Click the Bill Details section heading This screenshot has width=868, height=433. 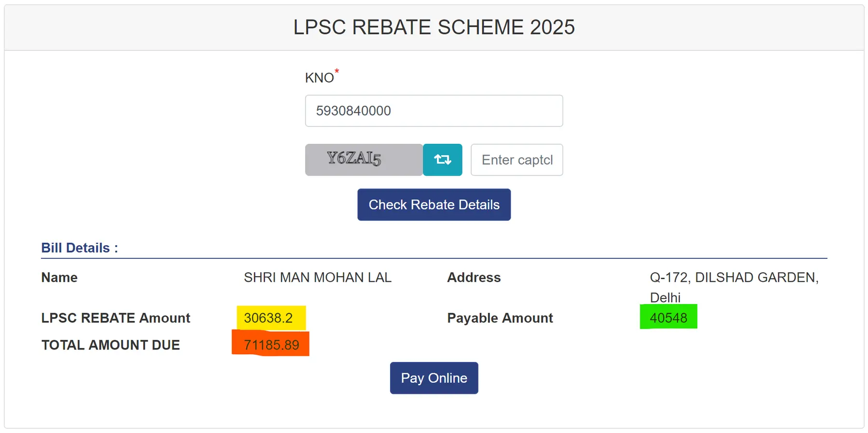[x=80, y=248]
